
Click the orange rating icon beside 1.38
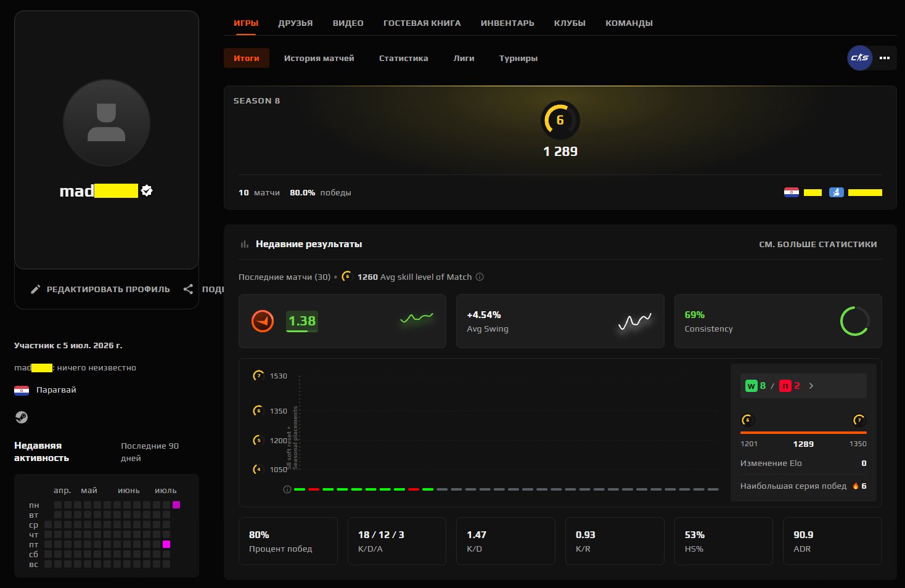pos(263,321)
